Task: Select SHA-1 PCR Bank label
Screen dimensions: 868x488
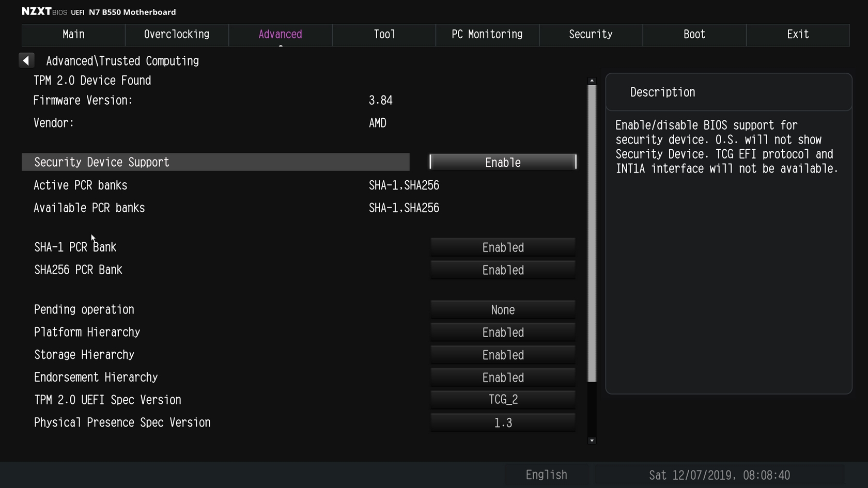Action: click(x=75, y=247)
